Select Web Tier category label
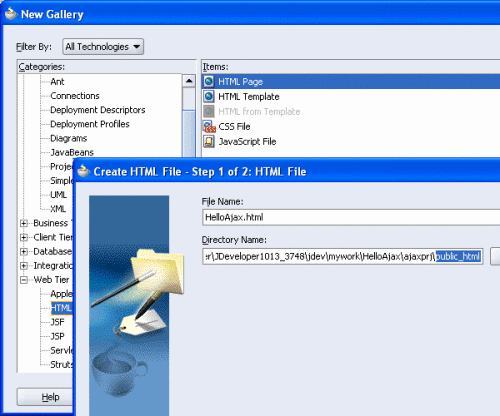500x416 pixels. click(51, 280)
